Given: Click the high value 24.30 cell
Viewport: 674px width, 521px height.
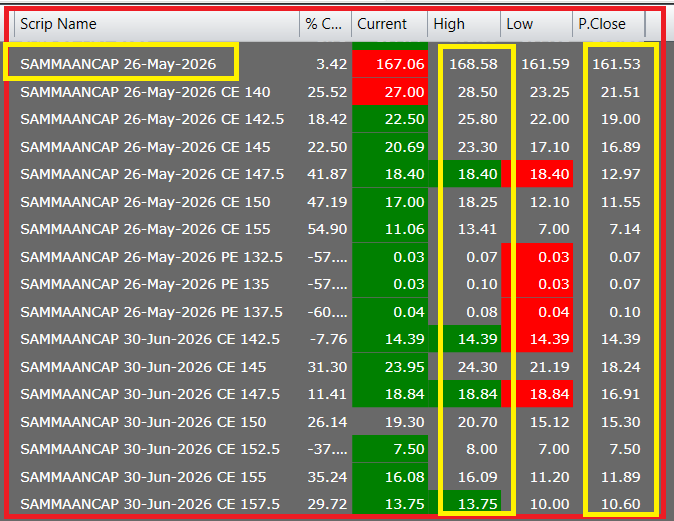Looking at the screenshot, I should (x=465, y=367).
